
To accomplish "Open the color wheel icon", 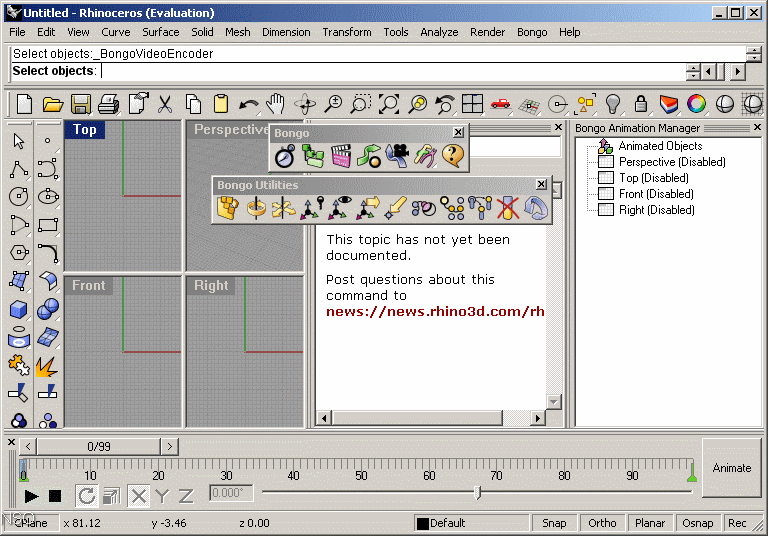I will [x=696, y=104].
